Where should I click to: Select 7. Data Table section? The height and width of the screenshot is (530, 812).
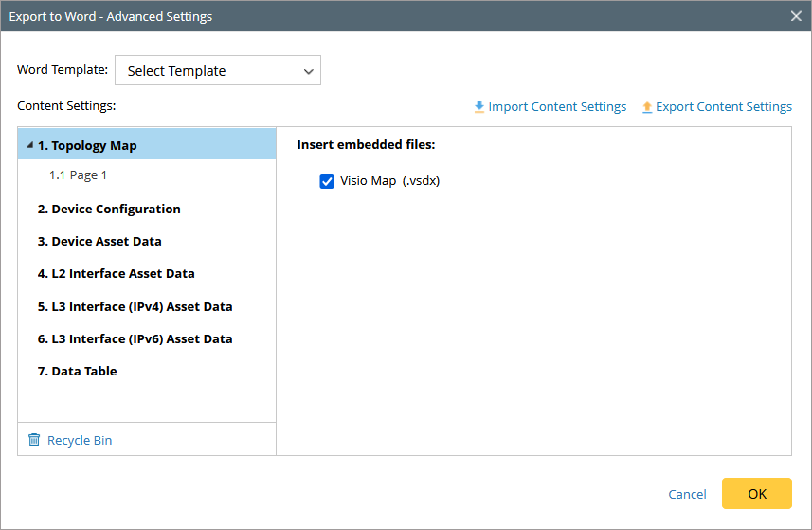(78, 372)
